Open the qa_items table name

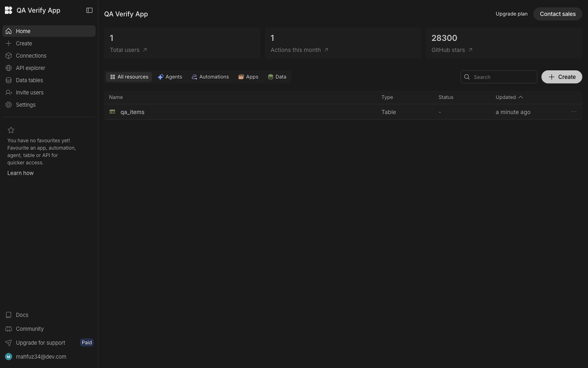click(x=132, y=112)
